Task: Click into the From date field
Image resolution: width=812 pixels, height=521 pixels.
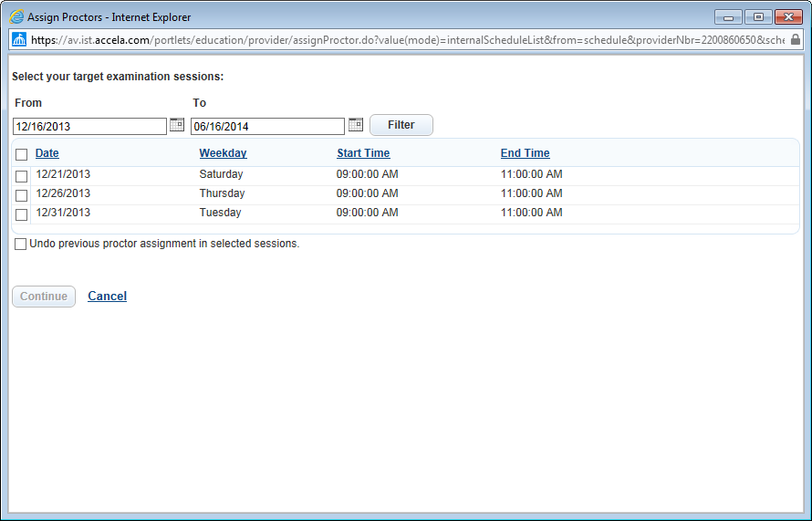Action: coord(89,127)
